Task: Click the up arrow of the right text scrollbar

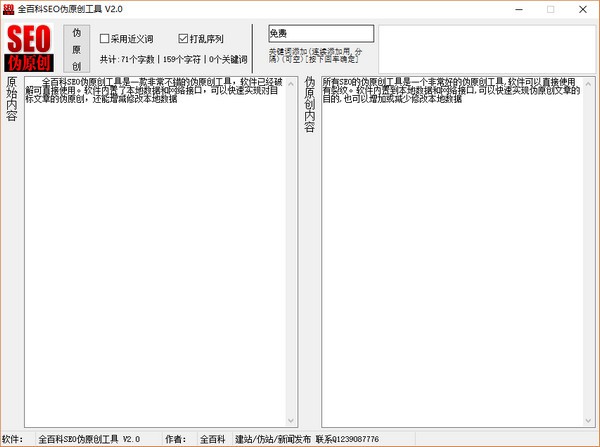Action: click(590, 81)
